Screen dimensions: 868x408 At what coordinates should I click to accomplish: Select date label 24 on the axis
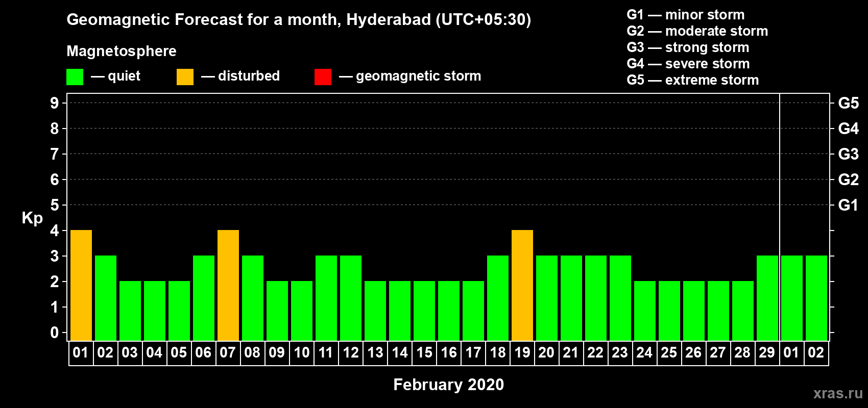tap(644, 353)
